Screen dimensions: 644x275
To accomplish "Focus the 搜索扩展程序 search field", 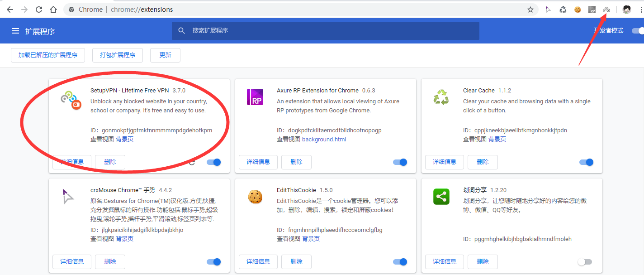I will (x=326, y=31).
